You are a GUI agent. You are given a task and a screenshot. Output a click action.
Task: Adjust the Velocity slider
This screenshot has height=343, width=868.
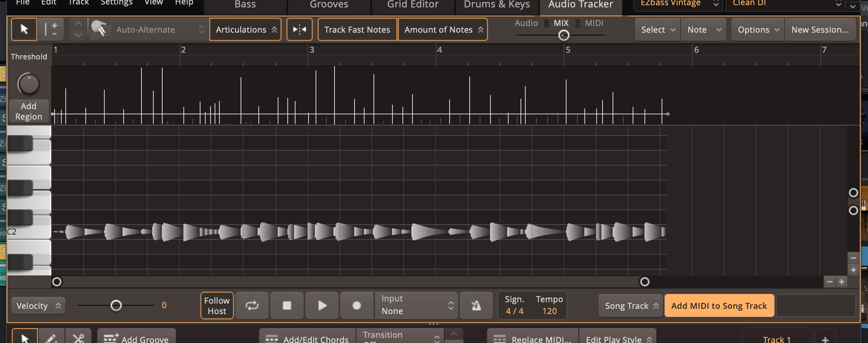[116, 305]
